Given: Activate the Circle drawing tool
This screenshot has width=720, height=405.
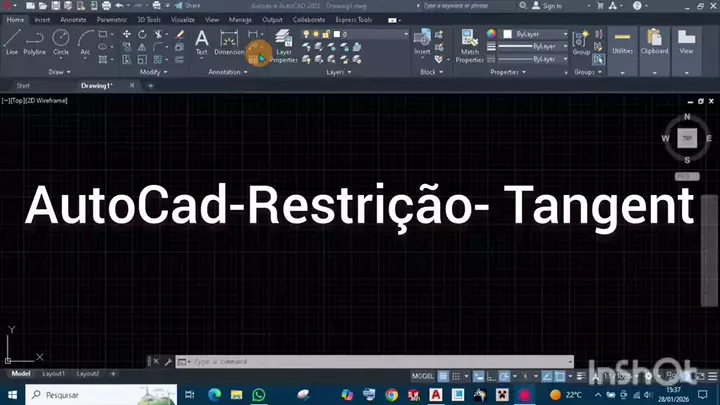Looking at the screenshot, I should tap(61, 41).
